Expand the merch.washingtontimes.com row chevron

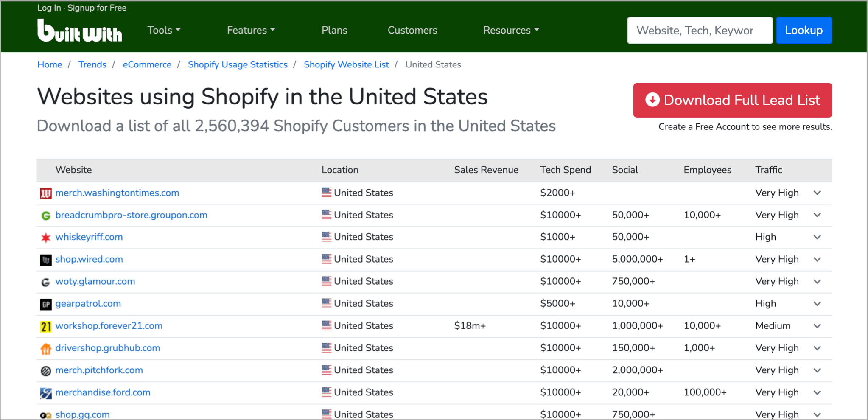(817, 193)
